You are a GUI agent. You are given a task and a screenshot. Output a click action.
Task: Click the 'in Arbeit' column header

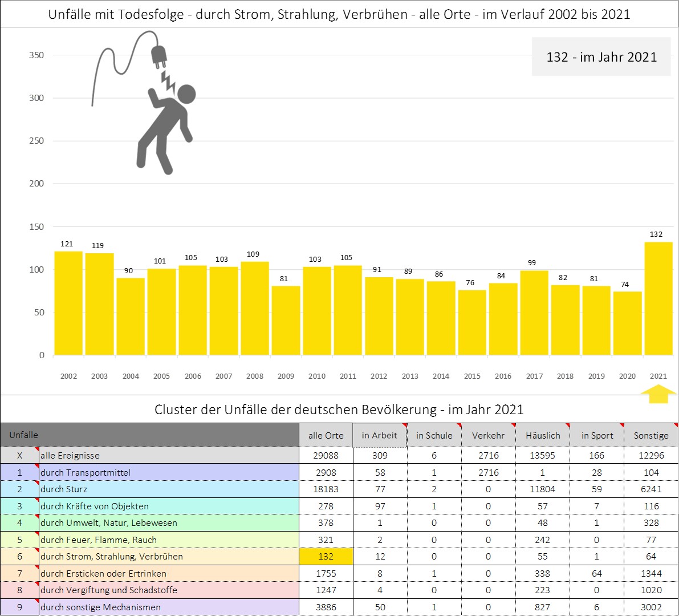coord(379,435)
